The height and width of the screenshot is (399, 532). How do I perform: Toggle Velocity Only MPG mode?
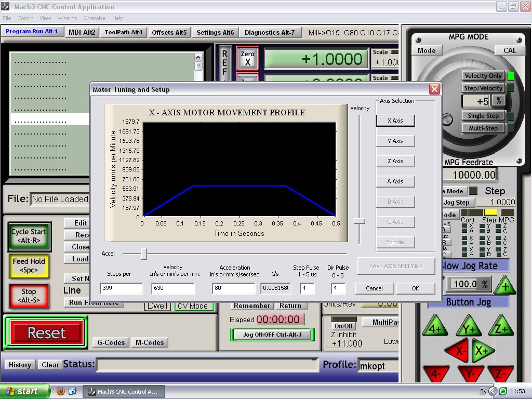[x=483, y=76]
